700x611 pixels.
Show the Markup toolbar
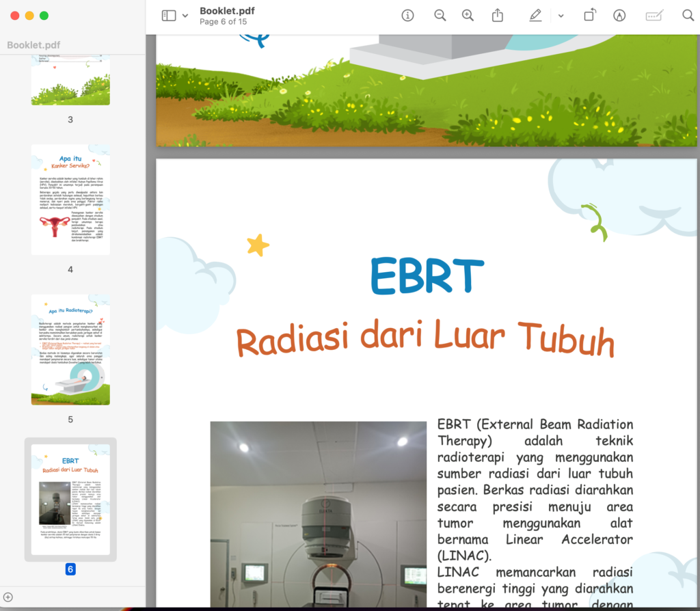pyautogui.click(x=619, y=16)
